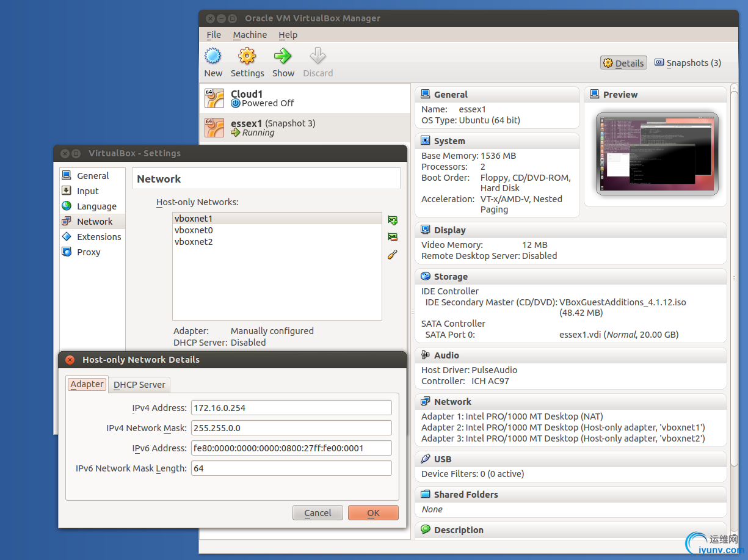Select General in Settings sidebar
Image resolution: width=748 pixels, height=560 pixels.
tap(93, 176)
